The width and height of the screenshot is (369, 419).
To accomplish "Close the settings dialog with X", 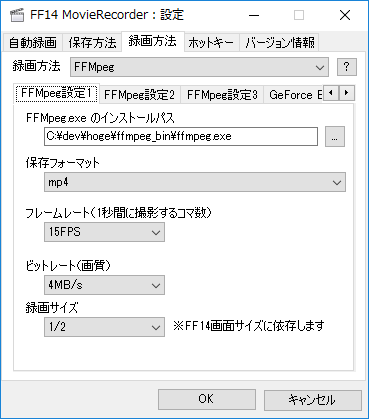I will [345, 15].
